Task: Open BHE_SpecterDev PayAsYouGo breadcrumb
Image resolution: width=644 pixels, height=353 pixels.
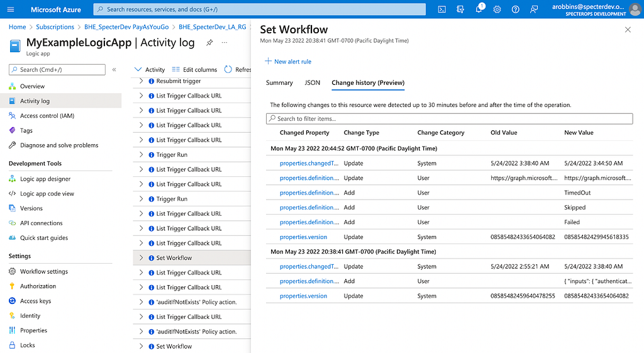Action: point(126,26)
